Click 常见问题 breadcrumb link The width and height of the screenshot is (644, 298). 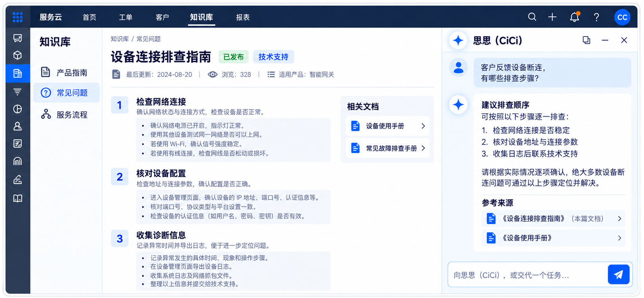(x=149, y=39)
